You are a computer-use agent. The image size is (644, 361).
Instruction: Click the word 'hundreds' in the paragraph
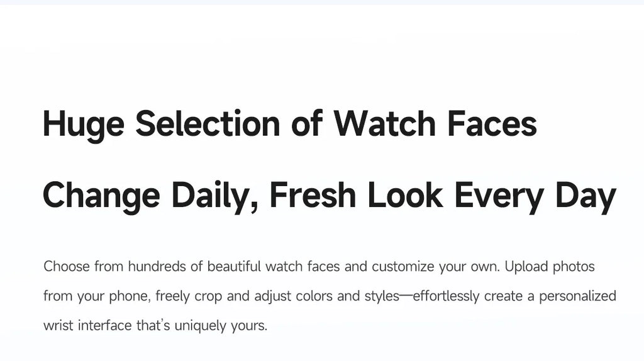click(157, 267)
